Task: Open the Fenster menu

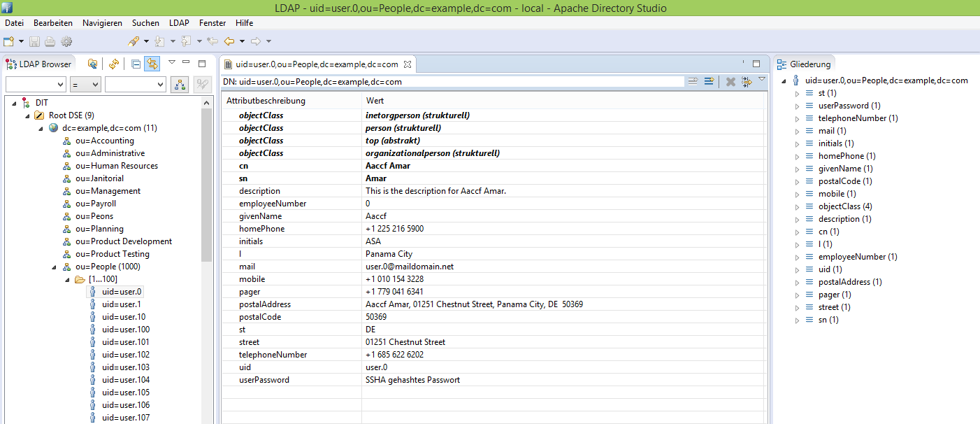Action: click(x=212, y=23)
